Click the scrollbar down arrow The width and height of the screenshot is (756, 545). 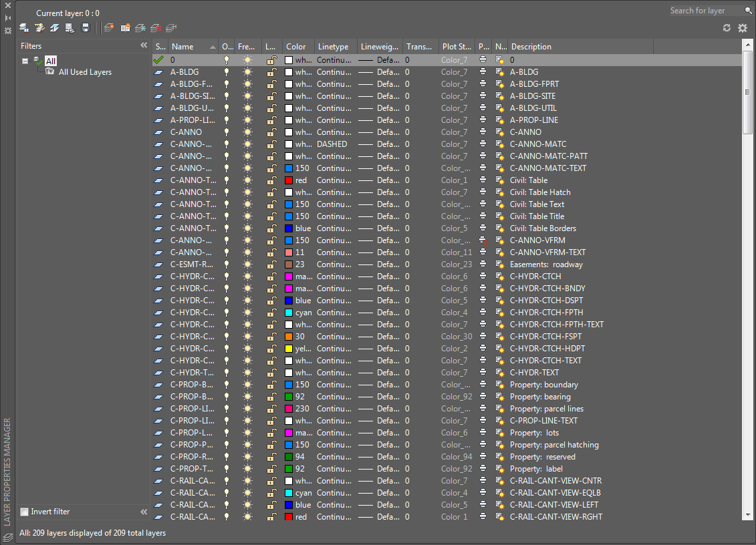point(748,515)
